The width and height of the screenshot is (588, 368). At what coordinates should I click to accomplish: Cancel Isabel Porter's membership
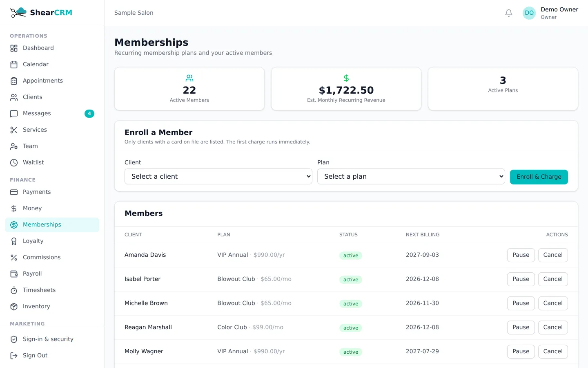[x=553, y=279]
